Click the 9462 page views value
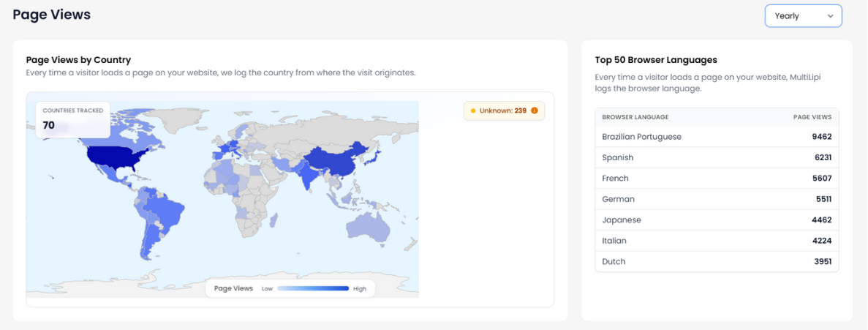This screenshot has height=330, width=868. [821, 137]
